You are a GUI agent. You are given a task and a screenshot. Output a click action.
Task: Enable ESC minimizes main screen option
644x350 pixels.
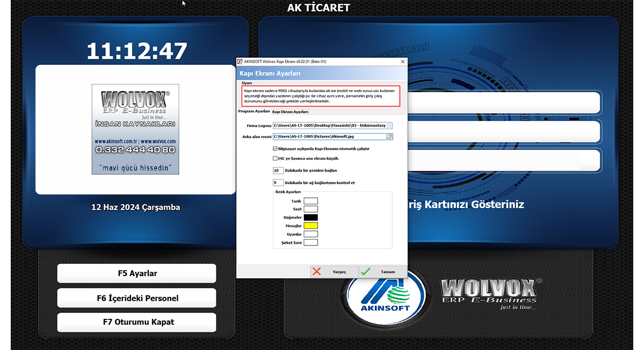pos(275,159)
